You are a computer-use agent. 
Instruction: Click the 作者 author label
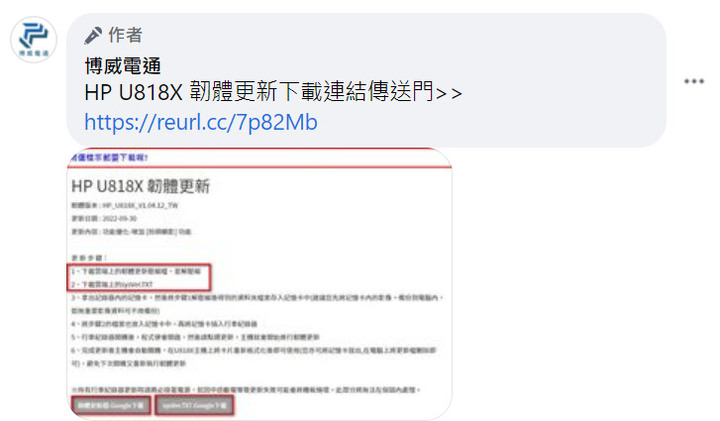click(x=125, y=35)
